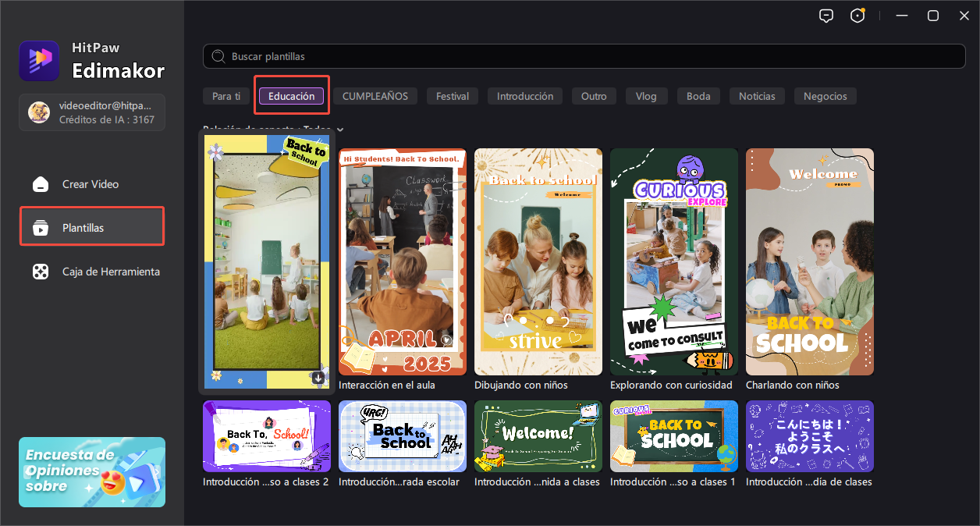This screenshot has width=980, height=526.
Task: Click the search magnifier in plantillas bar
Action: pos(219,55)
